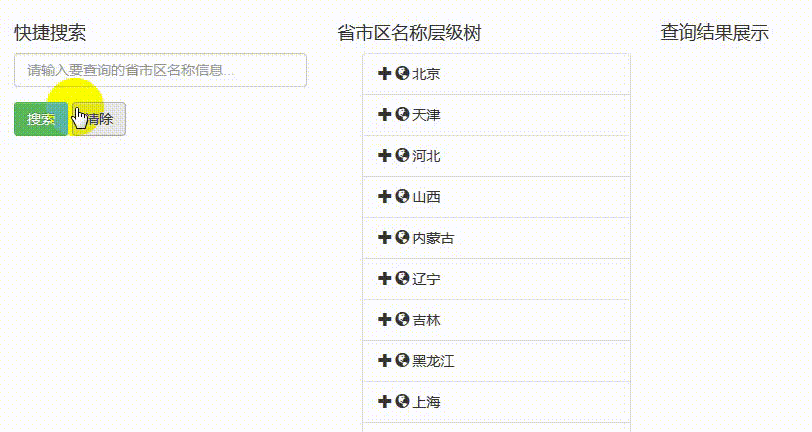Click the globe icon beside 天津
The width and height of the screenshot is (812, 432).
[x=402, y=114]
